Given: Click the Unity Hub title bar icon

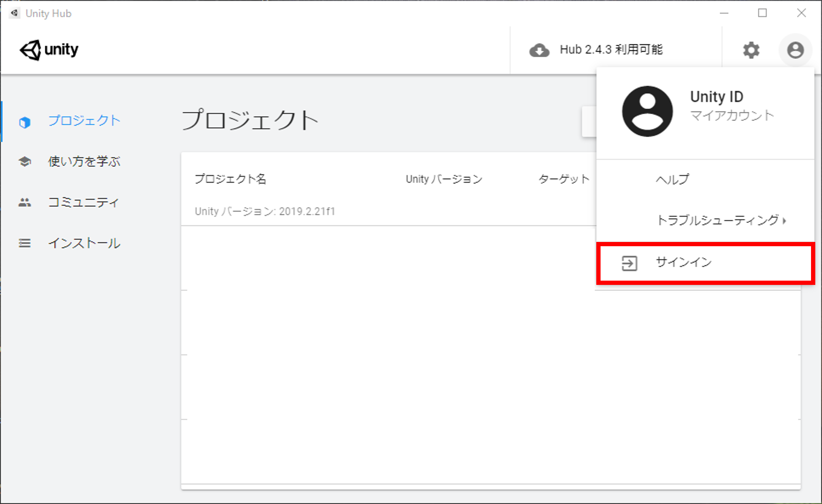Looking at the screenshot, I should [x=14, y=13].
